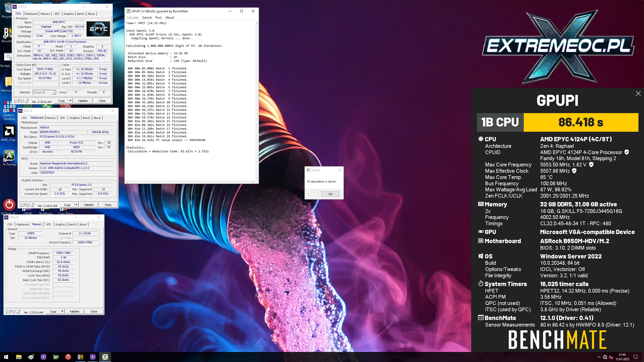Open About tab in Memory CPU-Z window

pyautogui.click(x=83, y=224)
